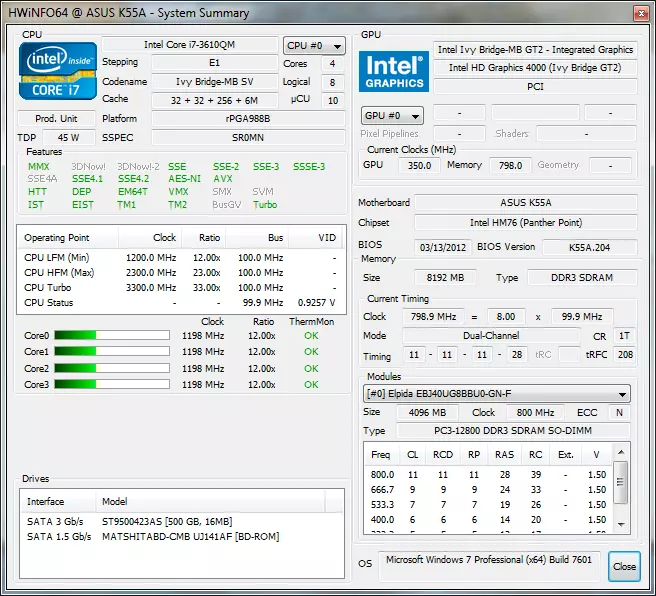Viewport: 656px width, 596px height.
Task: Close the System Summary window with X
Action: pyautogui.click(x=641, y=13)
